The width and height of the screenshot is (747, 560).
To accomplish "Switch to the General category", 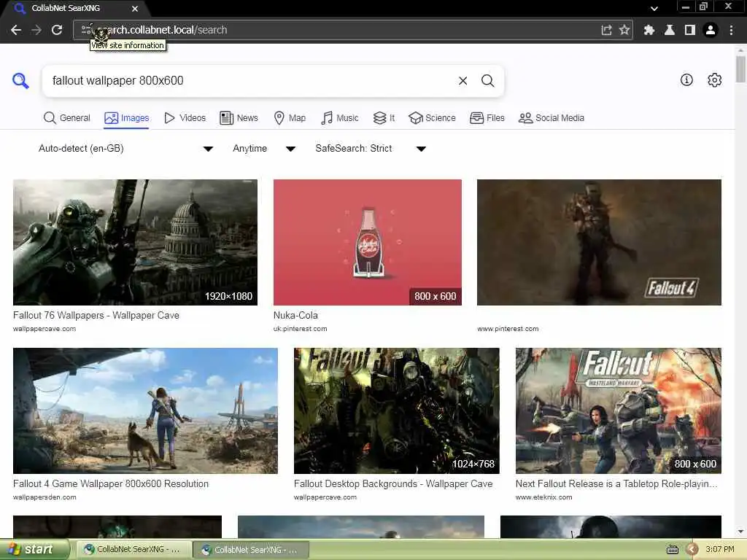I will (x=66, y=117).
